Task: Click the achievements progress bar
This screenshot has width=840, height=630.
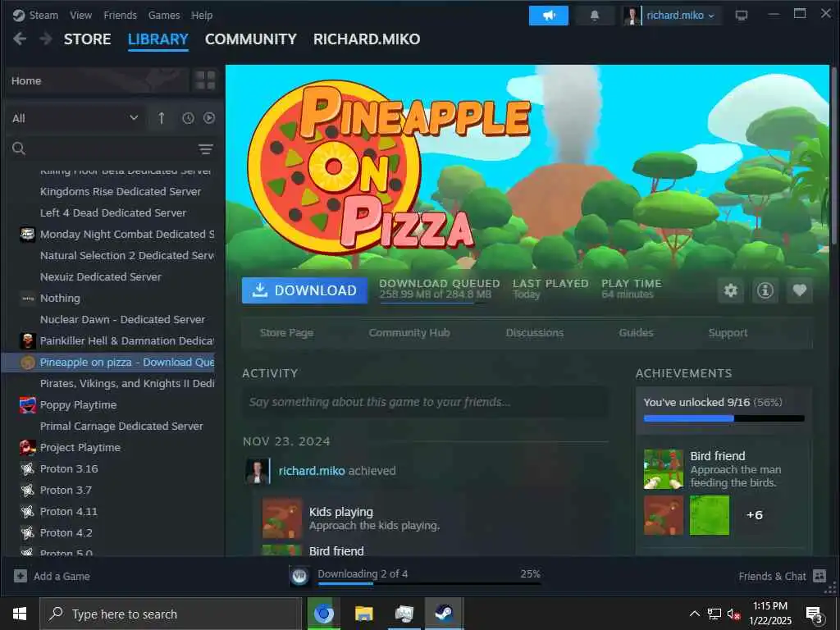Action: [x=724, y=418]
